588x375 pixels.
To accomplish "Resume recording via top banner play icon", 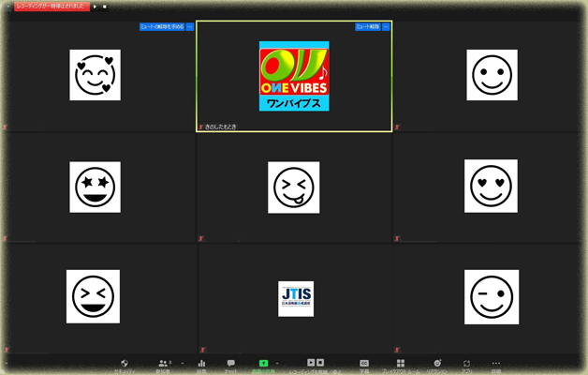I will (x=95, y=7).
